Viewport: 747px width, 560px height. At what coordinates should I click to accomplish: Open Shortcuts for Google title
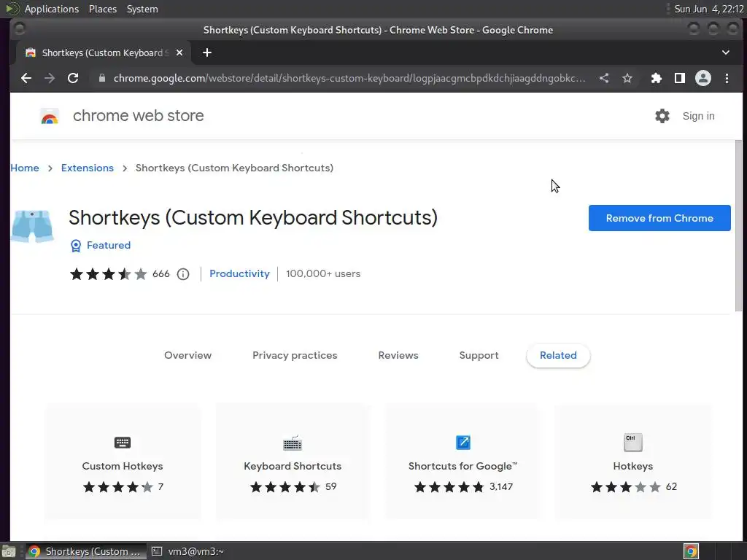(462, 466)
